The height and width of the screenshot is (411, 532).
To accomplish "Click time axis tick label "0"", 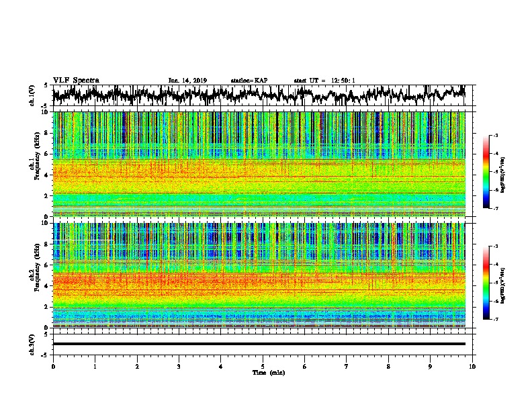I will (53, 367).
